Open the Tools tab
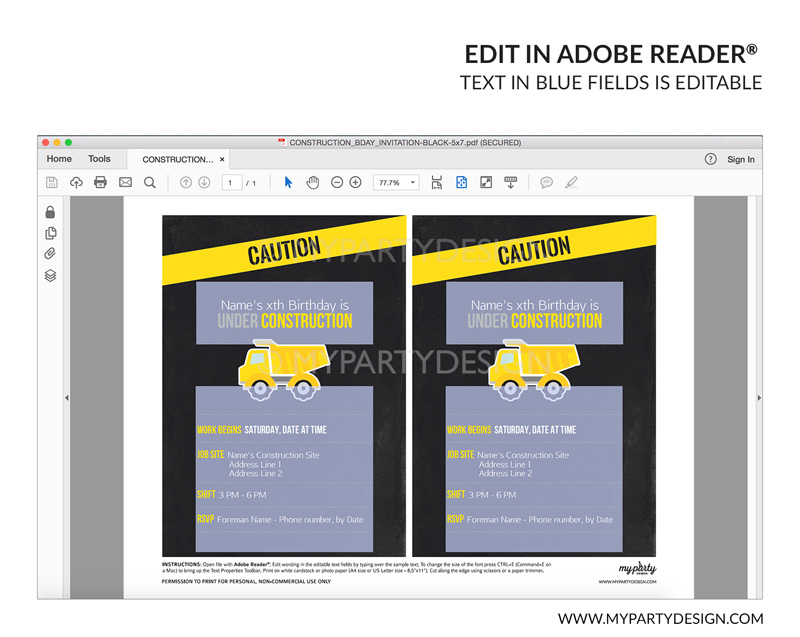800x637 pixels. [x=99, y=159]
